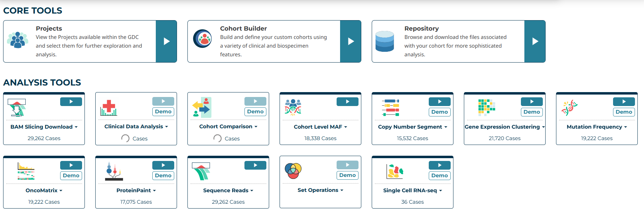Click the ProteinPaint lollipop icon
Viewport: 644px width, 211px height.
point(114,171)
